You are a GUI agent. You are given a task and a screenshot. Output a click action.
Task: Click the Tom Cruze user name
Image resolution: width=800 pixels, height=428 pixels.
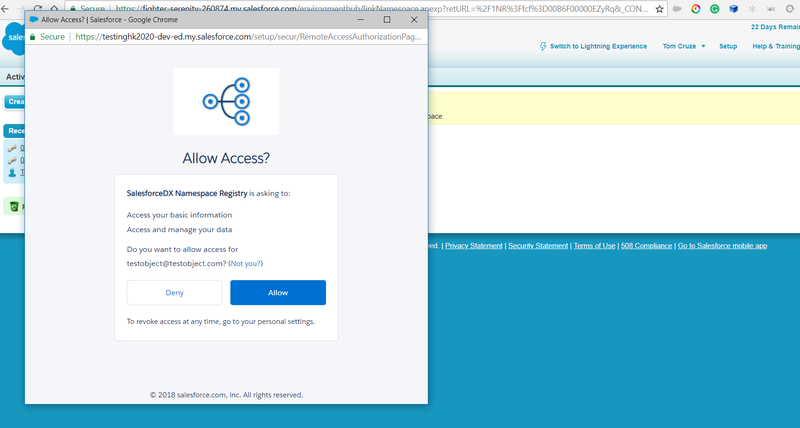(679, 46)
